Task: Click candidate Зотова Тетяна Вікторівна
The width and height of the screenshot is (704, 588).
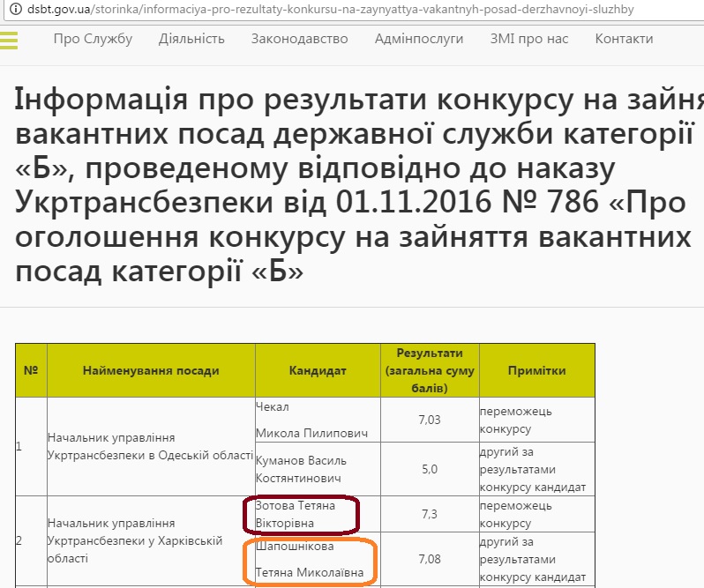Action: 318,514
